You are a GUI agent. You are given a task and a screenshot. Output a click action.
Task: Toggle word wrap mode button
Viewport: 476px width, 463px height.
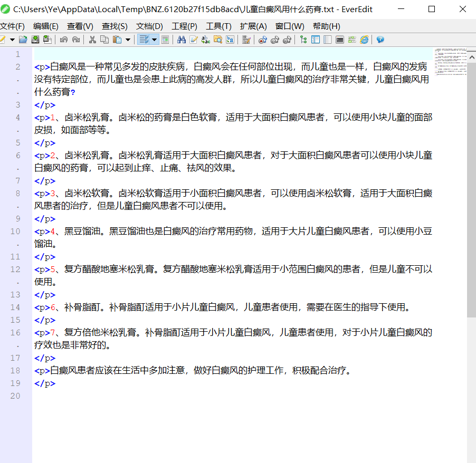point(144,40)
